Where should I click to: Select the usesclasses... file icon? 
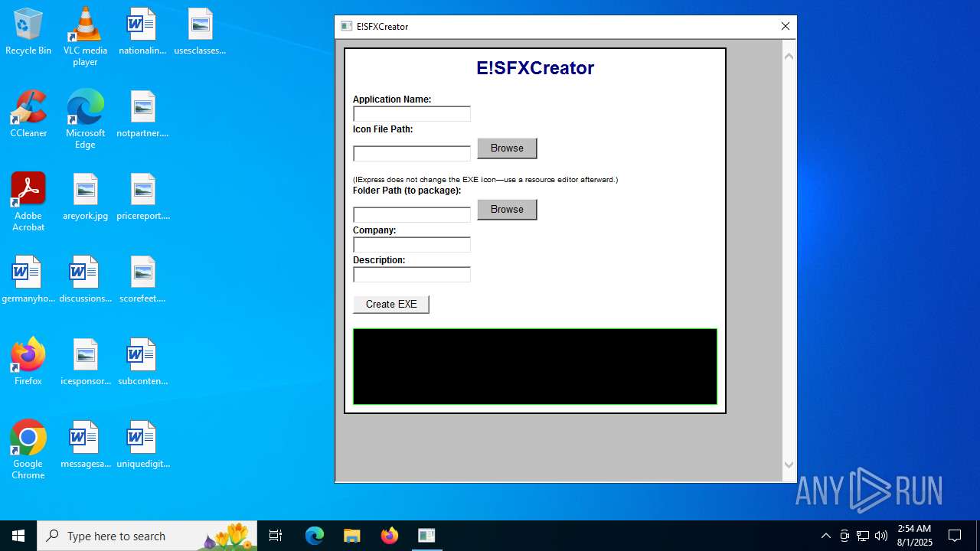pos(200,32)
